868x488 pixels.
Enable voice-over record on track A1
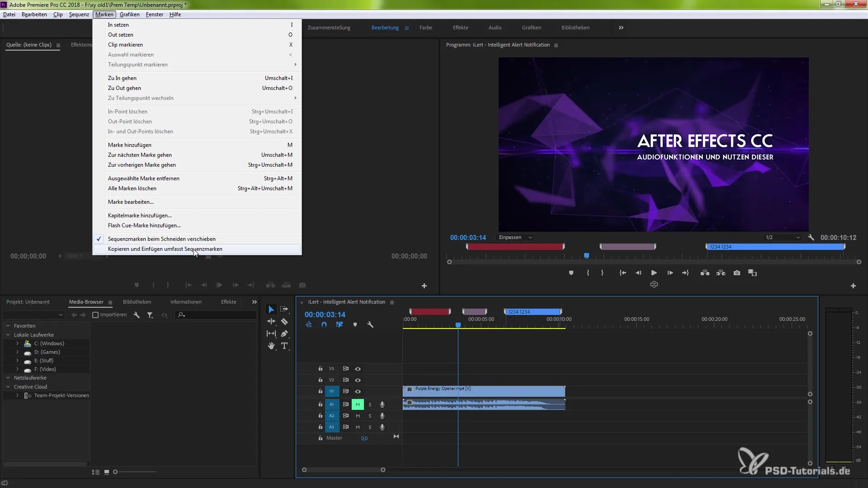[382, 404]
